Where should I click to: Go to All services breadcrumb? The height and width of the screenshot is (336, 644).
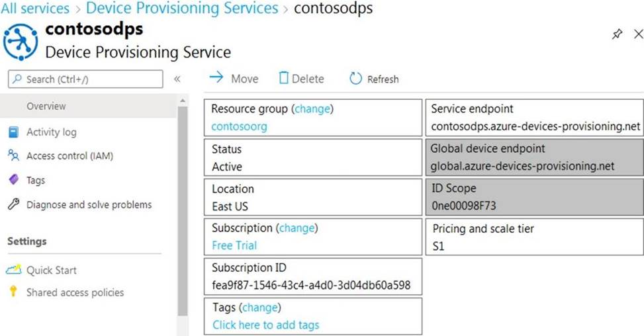click(x=35, y=9)
